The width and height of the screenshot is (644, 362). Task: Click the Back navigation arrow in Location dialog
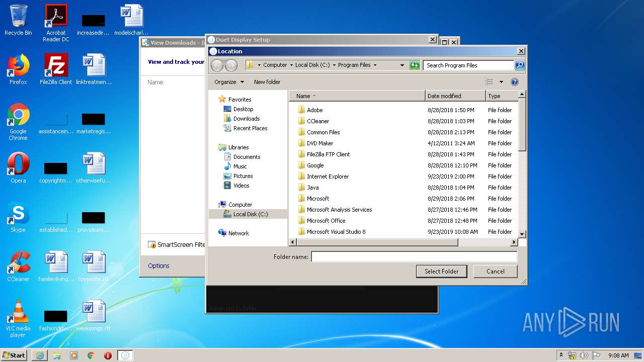click(217, 65)
